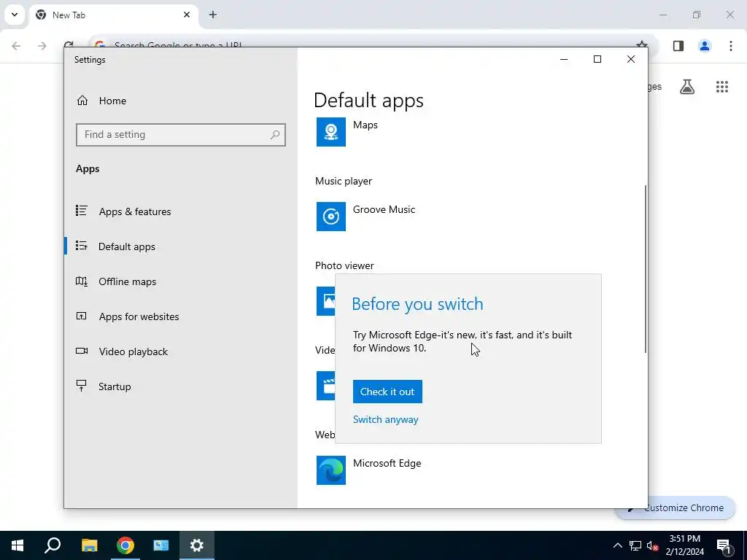
Task: Show hidden system tray icons
Action: click(617, 545)
